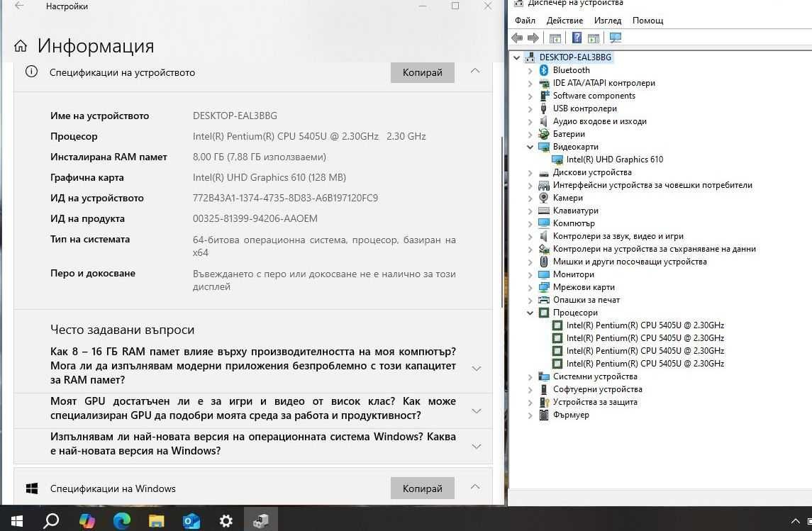Select first Intel(R) Pentium(R) CPU 5405U entry
This screenshot has width=812, height=531.
coord(645,325)
